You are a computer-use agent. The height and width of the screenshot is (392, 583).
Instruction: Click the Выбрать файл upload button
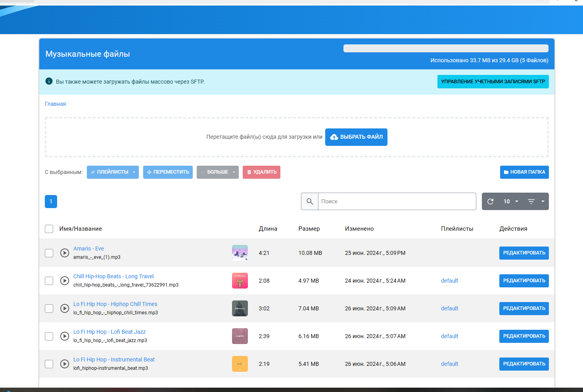click(356, 137)
